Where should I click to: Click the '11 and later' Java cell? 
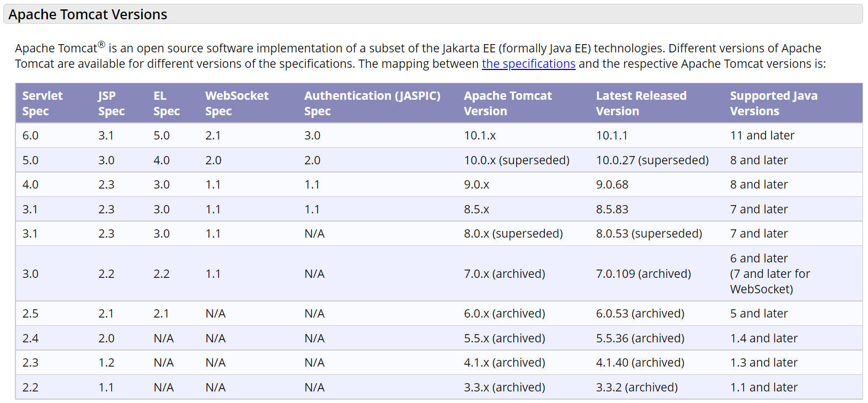[762, 136]
